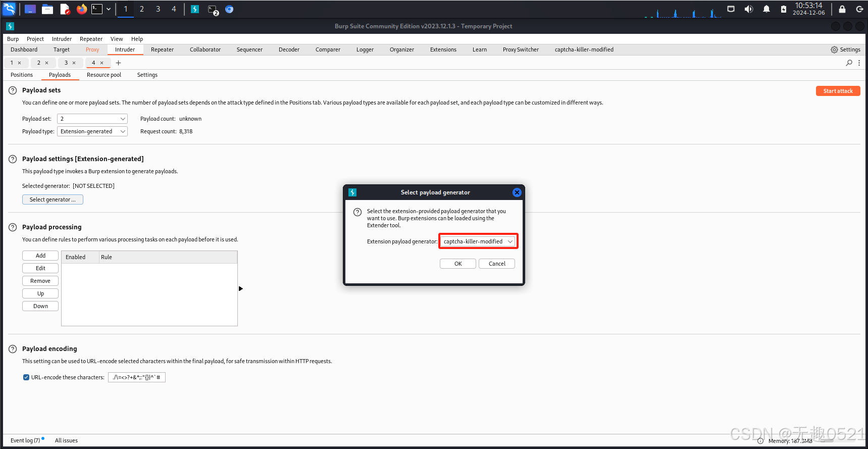The height and width of the screenshot is (449, 868).
Task: Select the Chromium taskbar window icon
Action: pyautogui.click(x=229, y=9)
